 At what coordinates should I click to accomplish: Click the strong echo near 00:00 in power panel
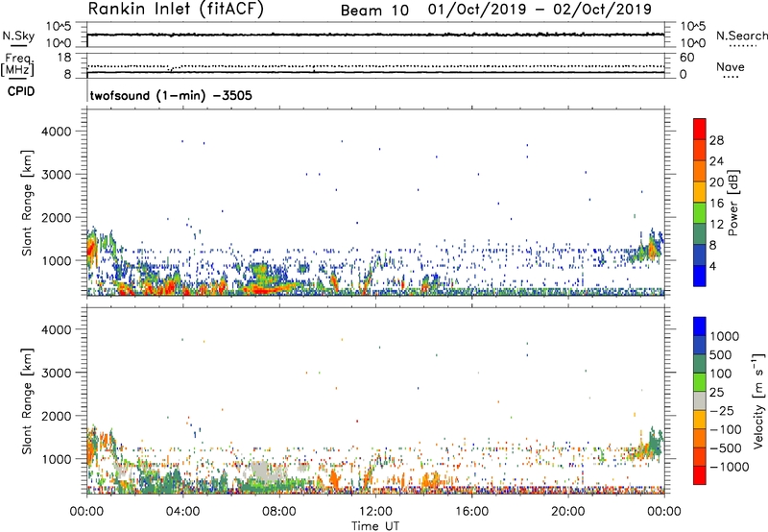point(90,248)
